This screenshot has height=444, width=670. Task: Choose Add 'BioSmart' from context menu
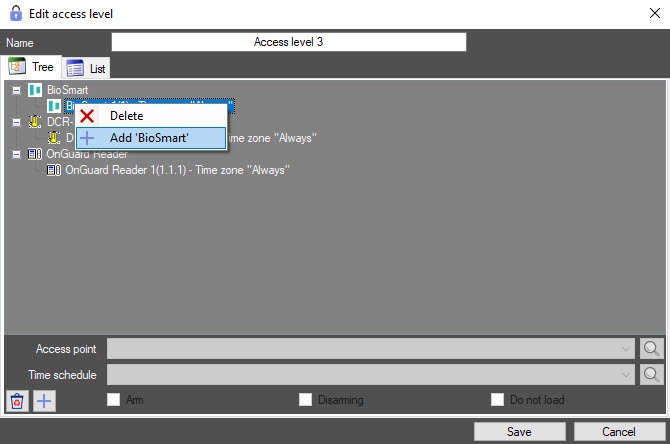[151, 138]
